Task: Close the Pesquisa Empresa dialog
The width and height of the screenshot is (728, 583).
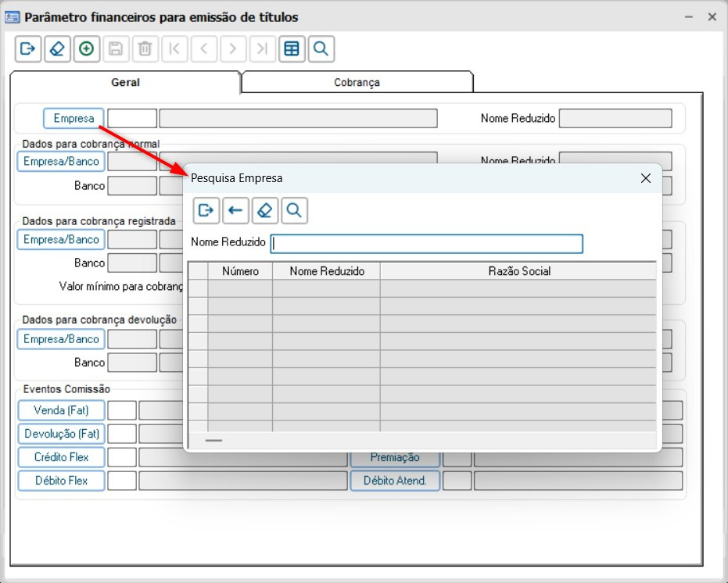Action: (645, 178)
